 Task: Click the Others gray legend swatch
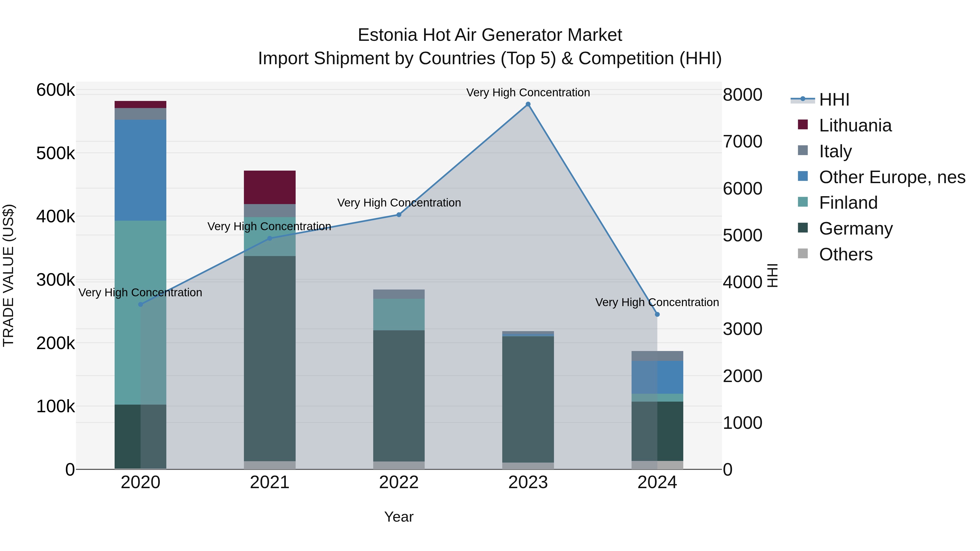[x=803, y=253]
